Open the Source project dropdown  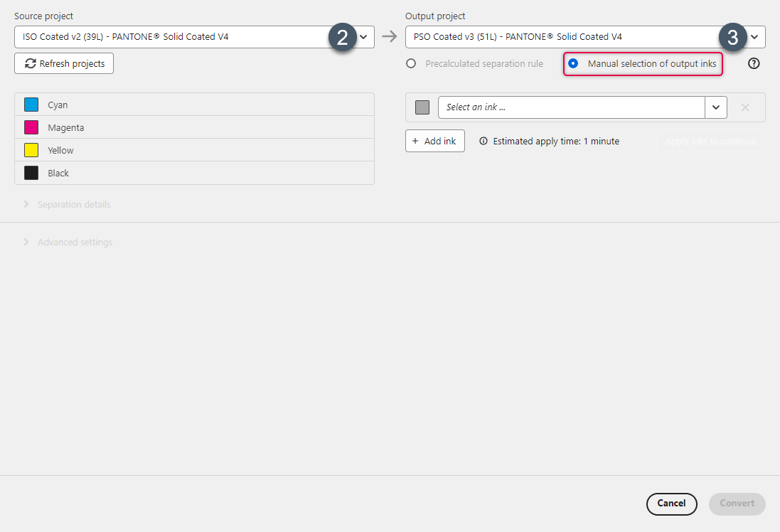click(363, 36)
